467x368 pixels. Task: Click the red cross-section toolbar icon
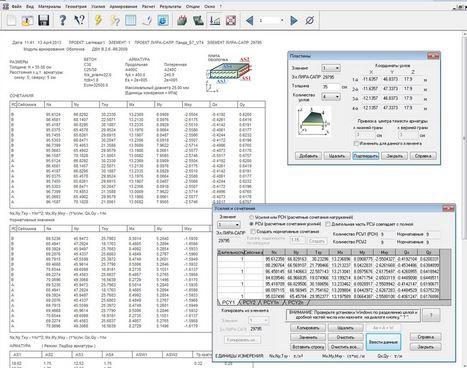[x=231, y=20]
